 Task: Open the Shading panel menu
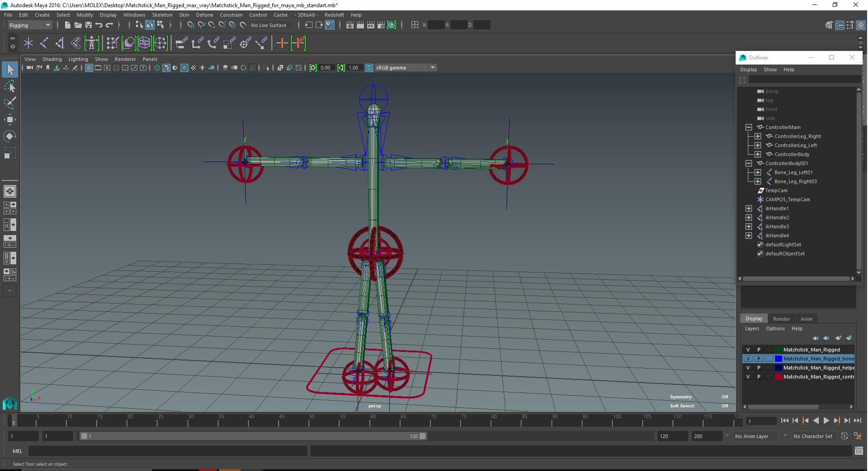52,59
